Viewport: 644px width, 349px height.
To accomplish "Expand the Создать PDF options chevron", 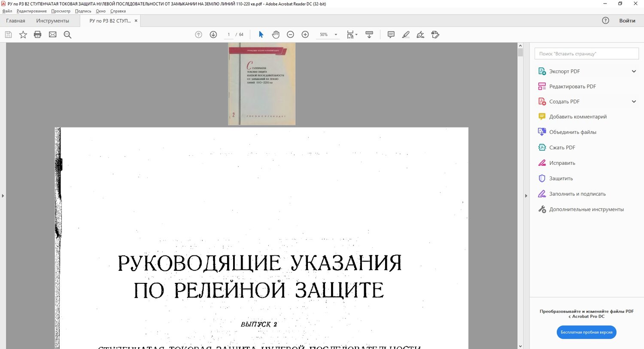I will [634, 101].
